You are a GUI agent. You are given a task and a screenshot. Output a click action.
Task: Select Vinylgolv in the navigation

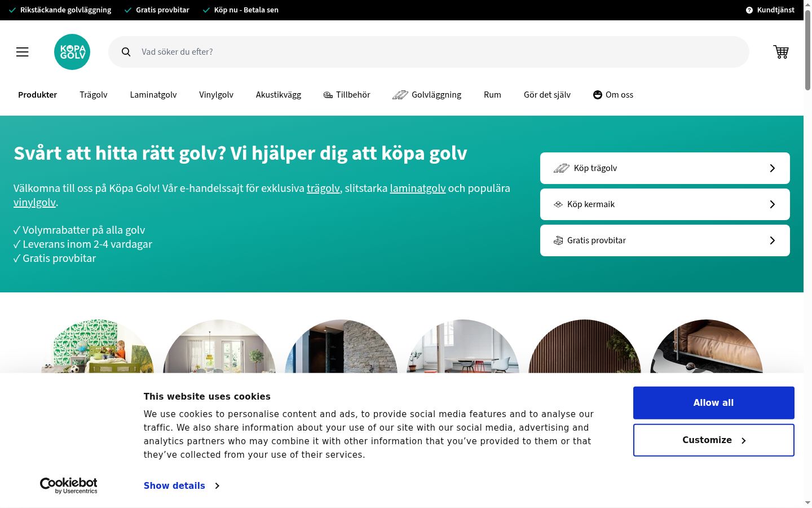[216, 95]
